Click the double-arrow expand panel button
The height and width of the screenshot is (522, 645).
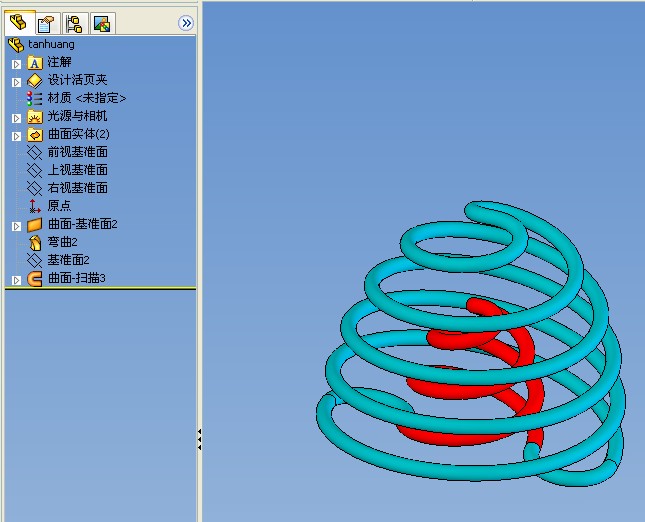186,23
